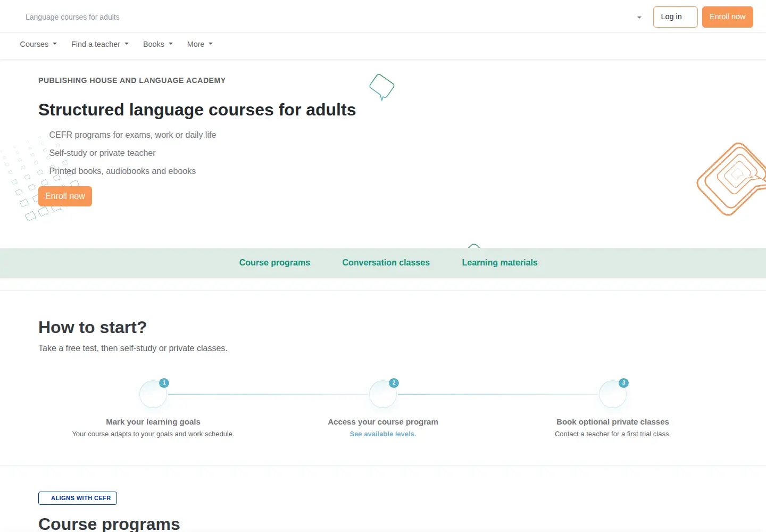Click PUBLISHING HOUSE AND LANGUAGE ACADEMY text
Screen dimensions: 766x532
pyautogui.click(x=132, y=80)
